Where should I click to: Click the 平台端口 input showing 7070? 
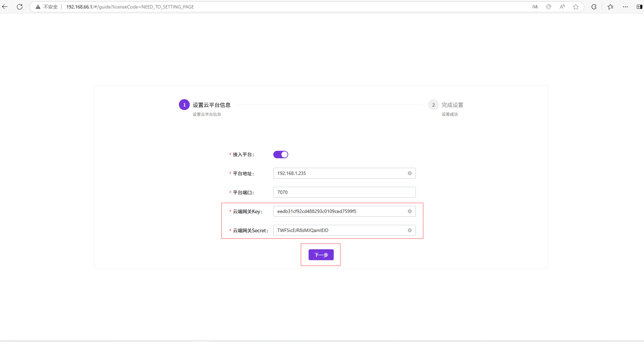(x=344, y=192)
